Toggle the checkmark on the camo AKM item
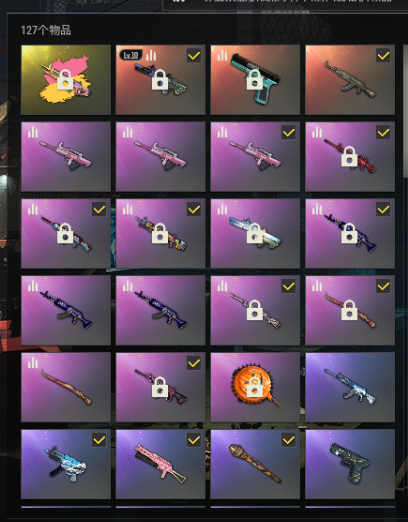Image resolution: width=408 pixels, height=522 pixels. click(383, 55)
